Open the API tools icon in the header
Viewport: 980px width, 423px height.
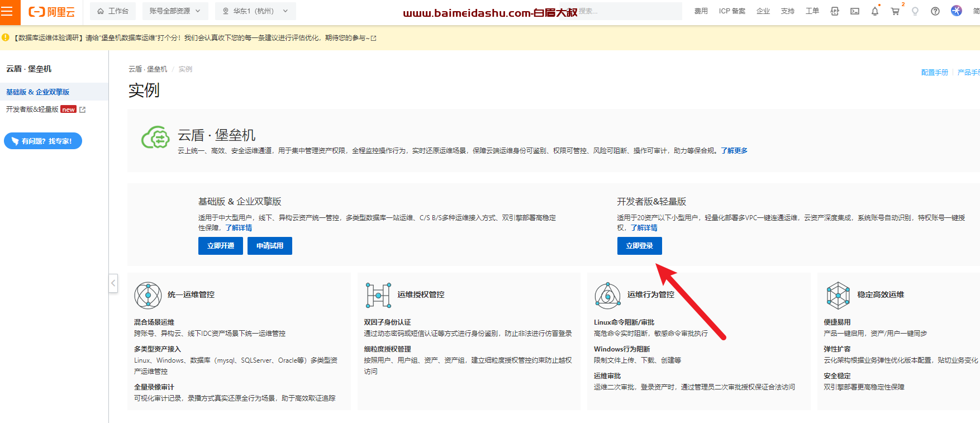(x=835, y=11)
